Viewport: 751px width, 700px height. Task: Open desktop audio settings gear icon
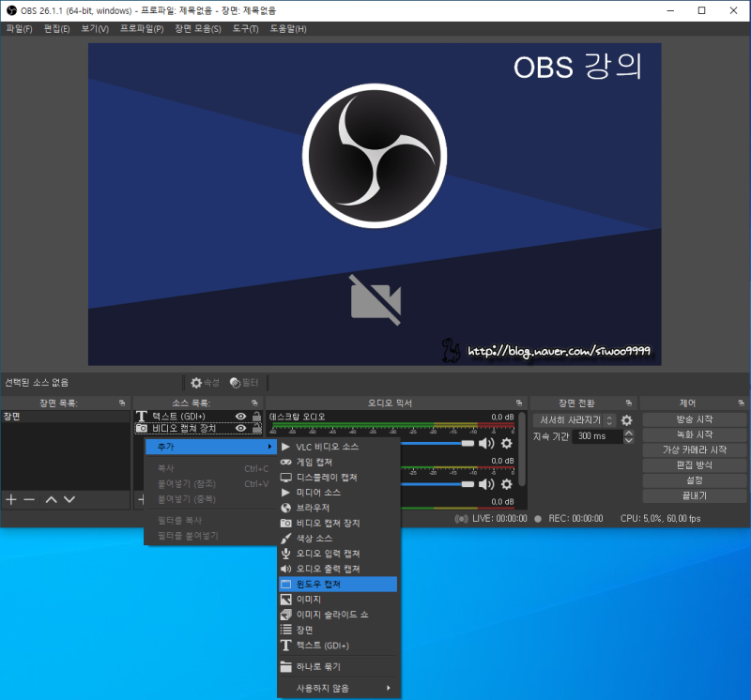coord(507,444)
